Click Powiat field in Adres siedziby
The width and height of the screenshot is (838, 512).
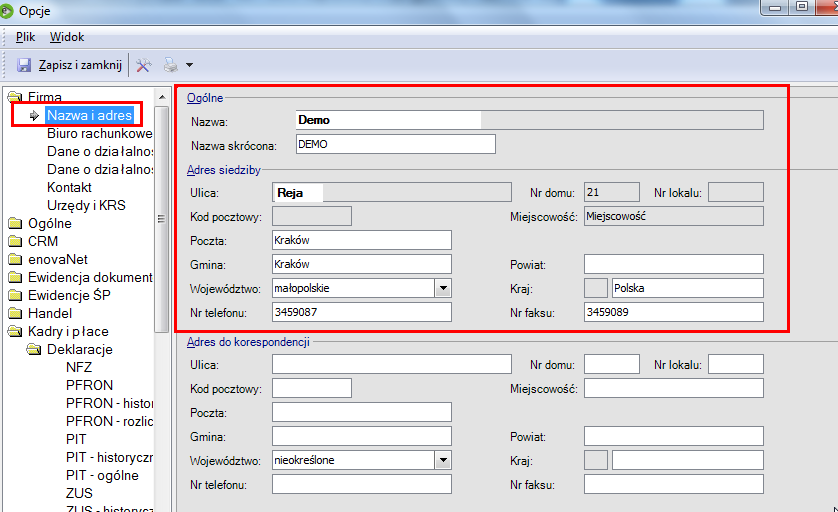point(674,264)
